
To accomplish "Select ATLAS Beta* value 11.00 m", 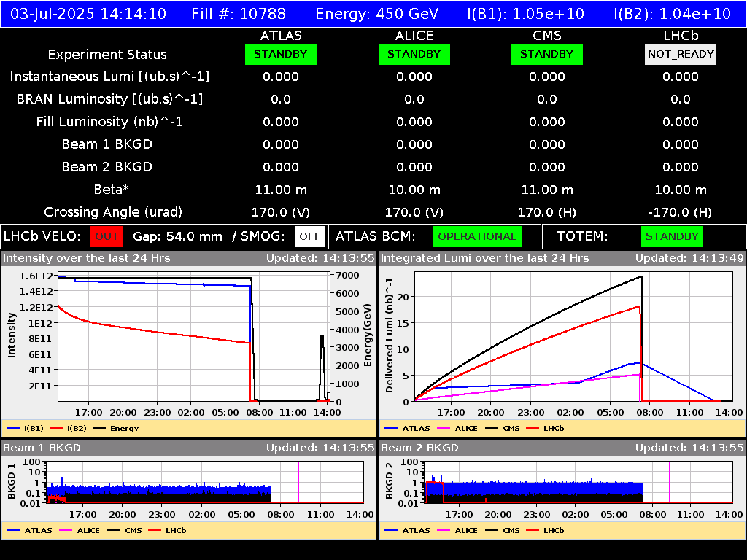I will (x=281, y=190).
